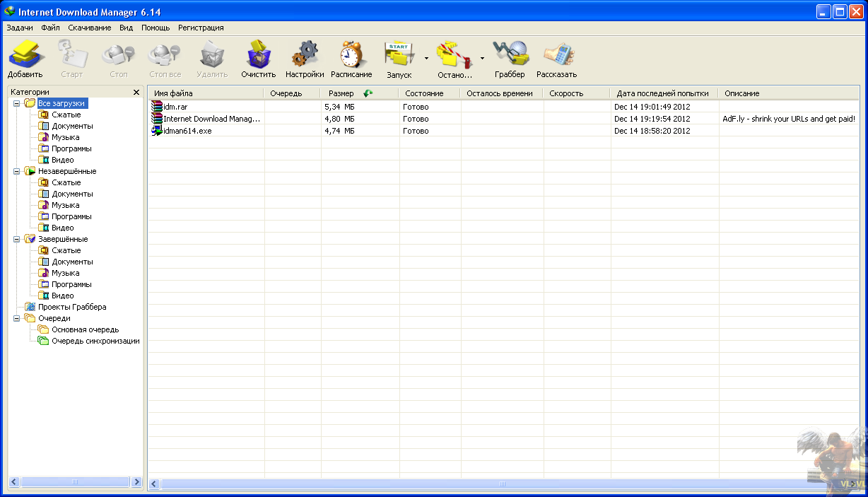Click the categories panel horizontal scrollbar

pos(75,481)
